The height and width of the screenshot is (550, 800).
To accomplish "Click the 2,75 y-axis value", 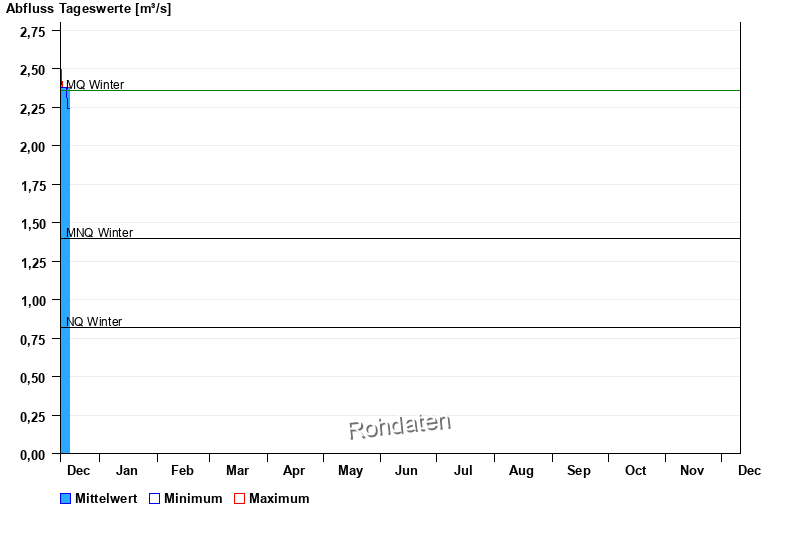I will pyautogui.click(x=33, y=31).
